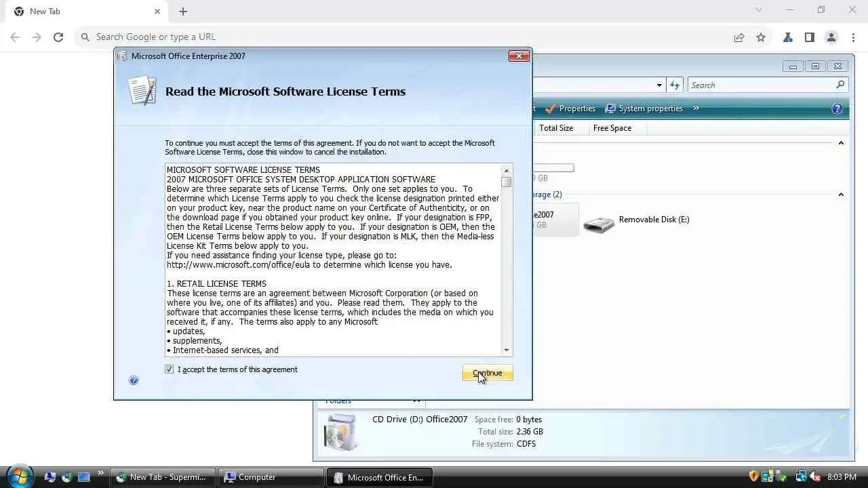Click the Windows Start orb
The height and width of the screenshot is (488, 868).
[19, 476]
